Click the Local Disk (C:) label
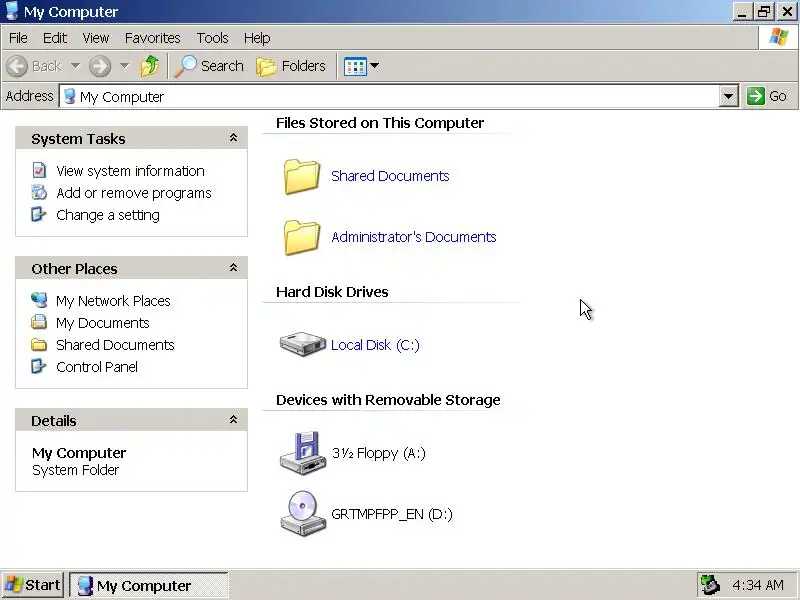 (376, 345)
